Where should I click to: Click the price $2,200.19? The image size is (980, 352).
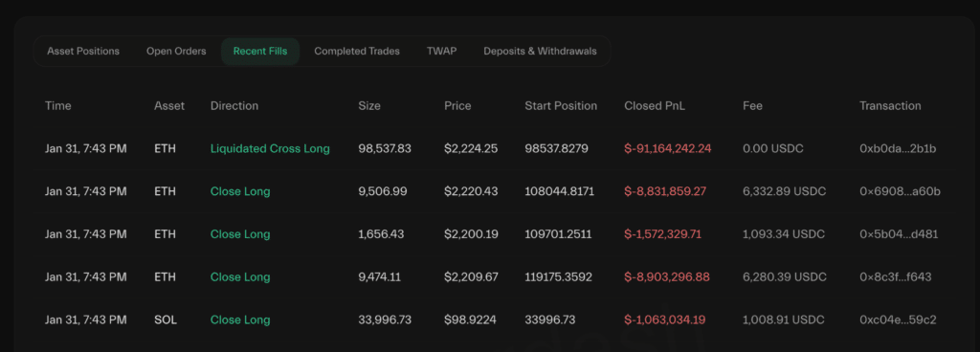(471, 234)
